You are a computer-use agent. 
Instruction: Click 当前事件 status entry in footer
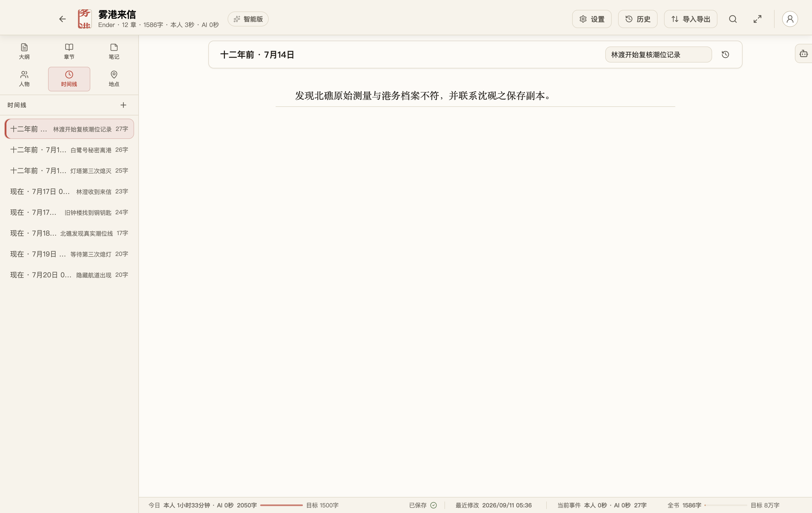pos(602,505)
